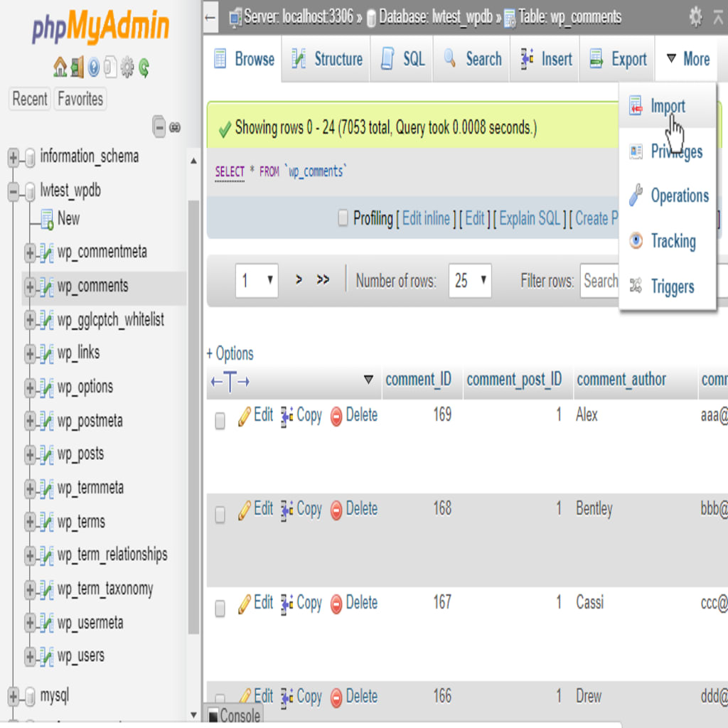The height and width of the screenshot is (728, 728).
Task: Open the Export tab
Action: [618, 59]
